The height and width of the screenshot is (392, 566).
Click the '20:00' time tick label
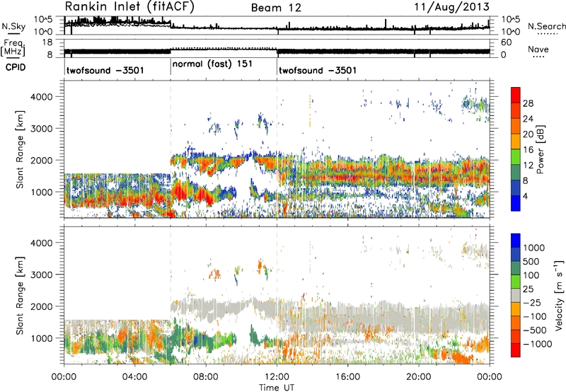[418, 377]
